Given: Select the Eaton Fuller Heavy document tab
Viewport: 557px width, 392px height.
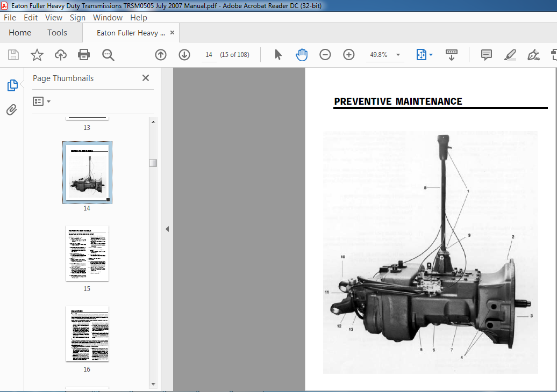Looking at the screenshot, I should 131,33.
